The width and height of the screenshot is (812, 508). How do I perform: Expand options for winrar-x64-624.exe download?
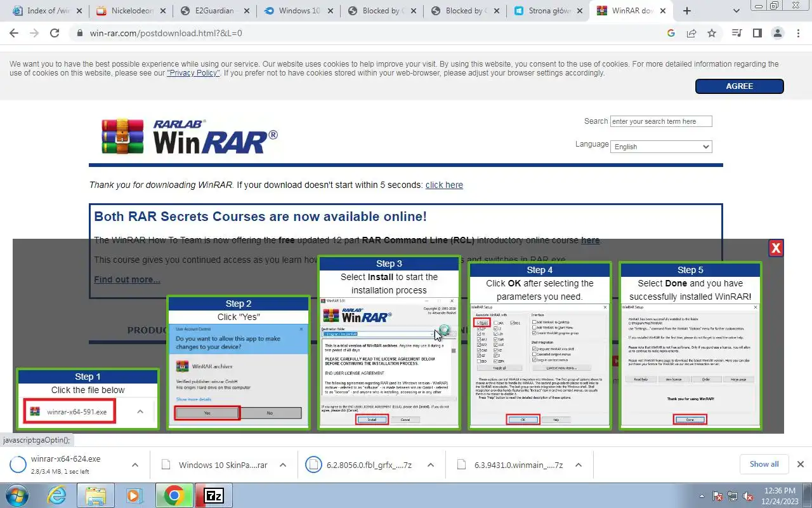tap(135, 465)
